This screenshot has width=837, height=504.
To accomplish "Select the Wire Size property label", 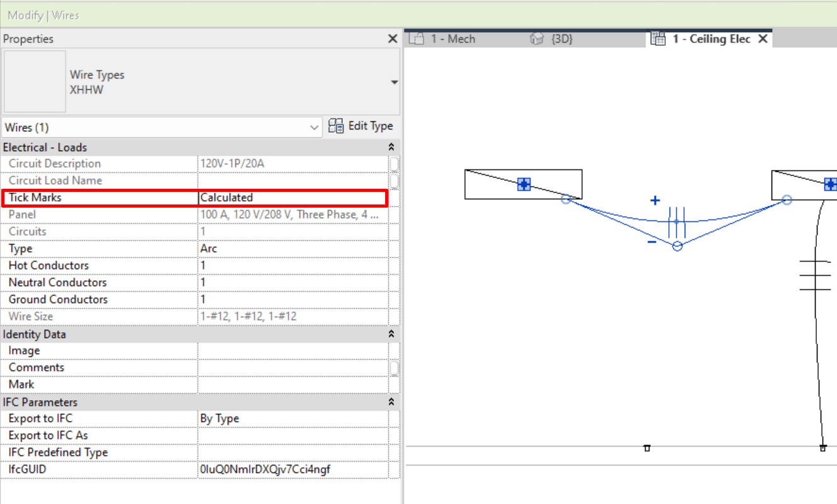I will [31, 316].
